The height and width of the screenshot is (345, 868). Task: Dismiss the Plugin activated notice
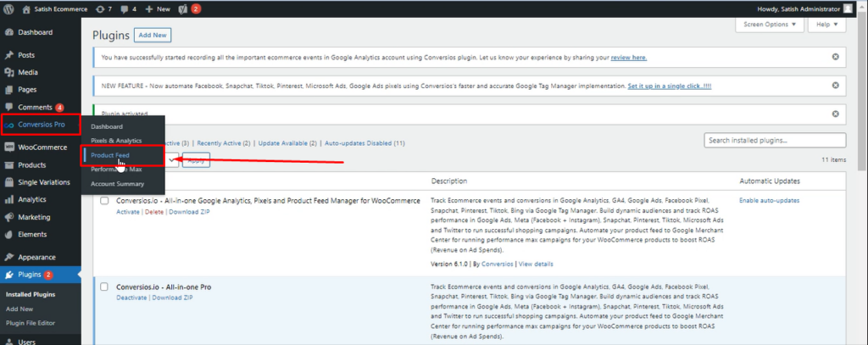[x=835, y=114]
